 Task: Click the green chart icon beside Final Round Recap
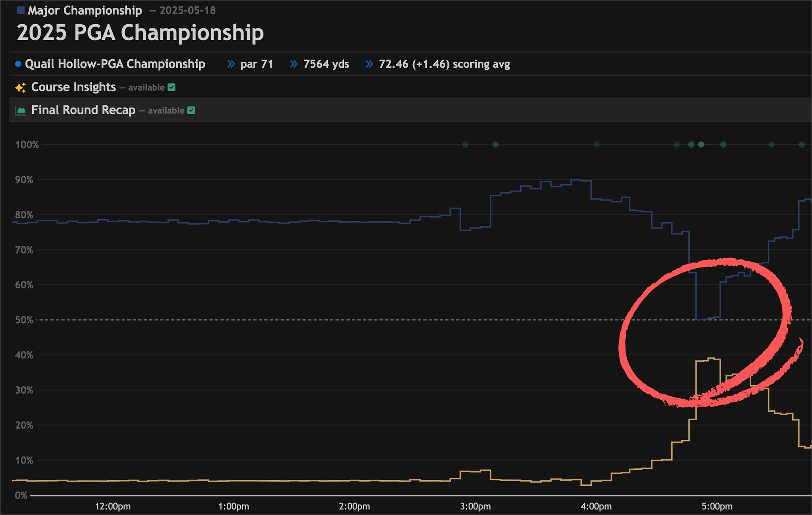click(20, 111)
